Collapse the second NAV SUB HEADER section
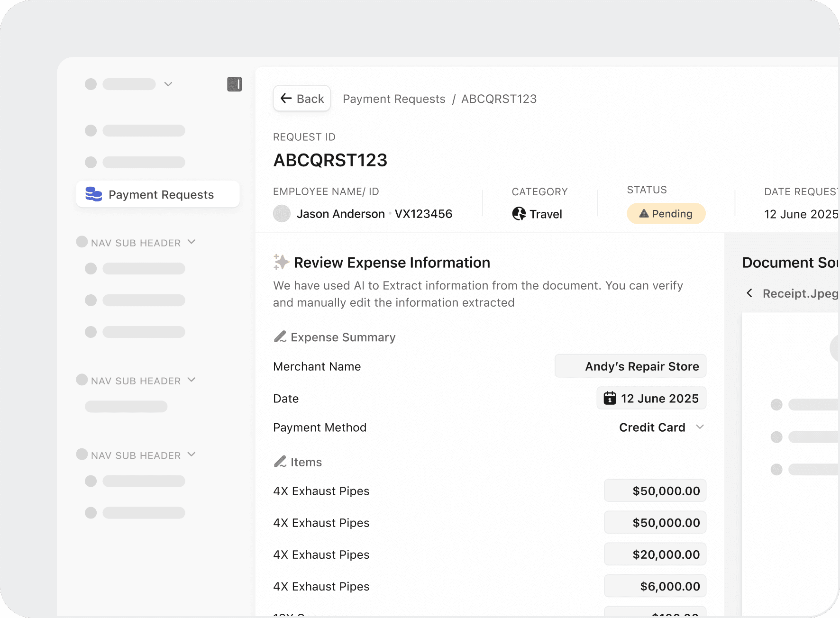Screen dimensions: 840x618 (192, 380)
